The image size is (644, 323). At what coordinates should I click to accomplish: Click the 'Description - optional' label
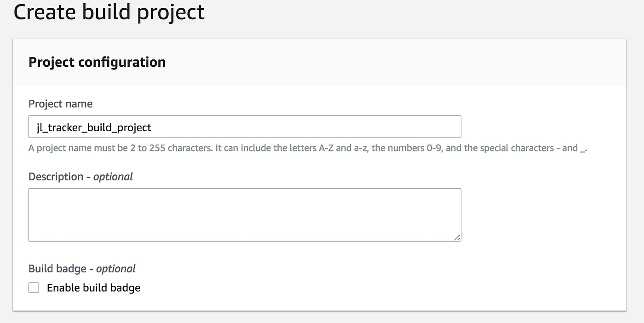click(80, 177)
